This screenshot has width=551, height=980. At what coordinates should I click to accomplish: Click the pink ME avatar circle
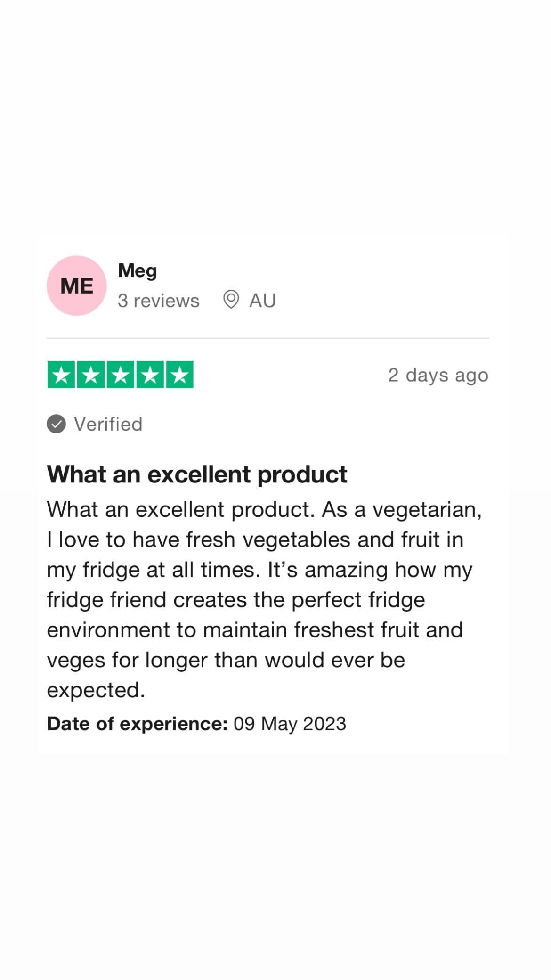pos(77,286)
